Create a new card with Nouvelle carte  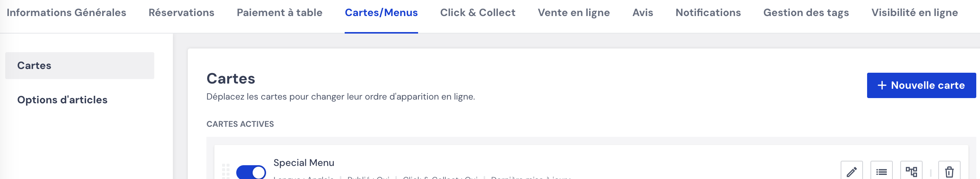pos(921,85)
